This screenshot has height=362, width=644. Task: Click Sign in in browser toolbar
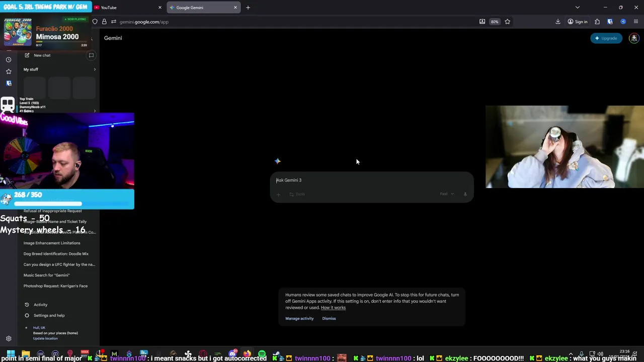click(578, 22)
